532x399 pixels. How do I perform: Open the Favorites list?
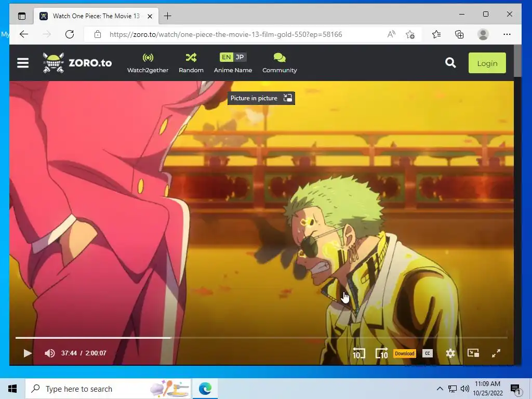tap(436, 34)
